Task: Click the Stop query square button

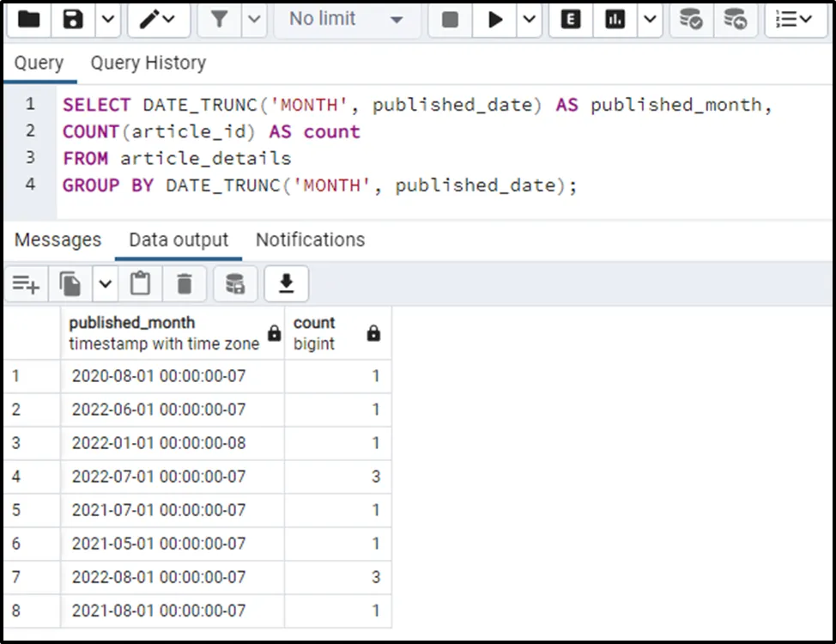Action: tap(450, 19)
